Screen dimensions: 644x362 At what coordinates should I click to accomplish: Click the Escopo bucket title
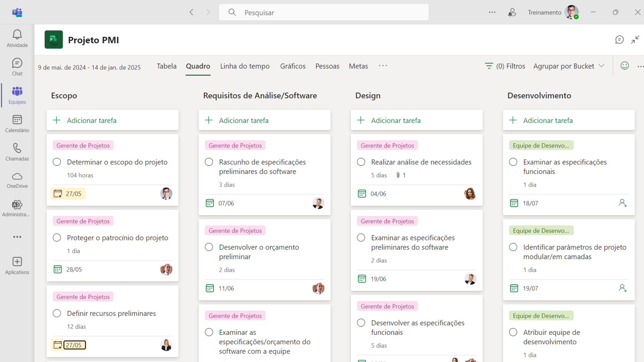pos(64,96)
